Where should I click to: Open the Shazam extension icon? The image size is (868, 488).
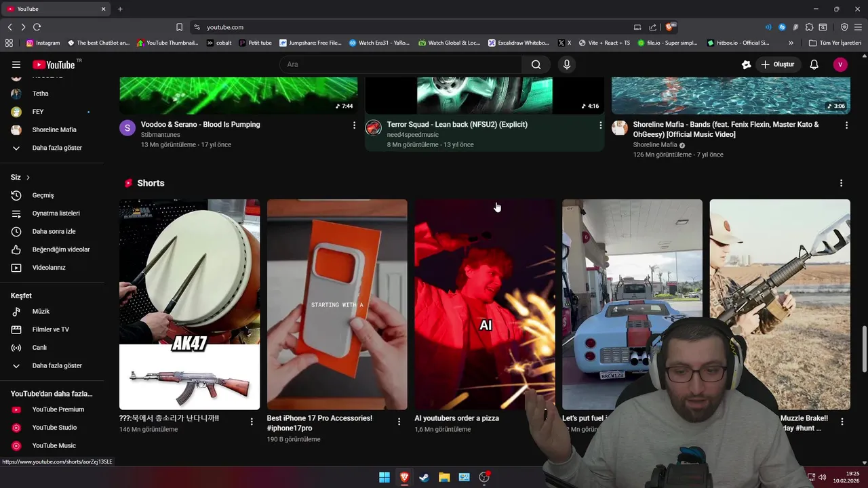tap(782, 27)
